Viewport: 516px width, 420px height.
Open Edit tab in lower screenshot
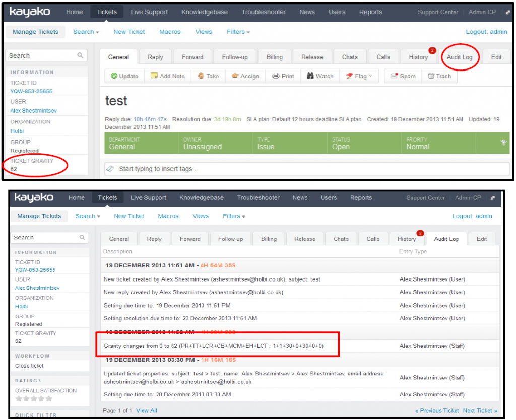(482, 239)
